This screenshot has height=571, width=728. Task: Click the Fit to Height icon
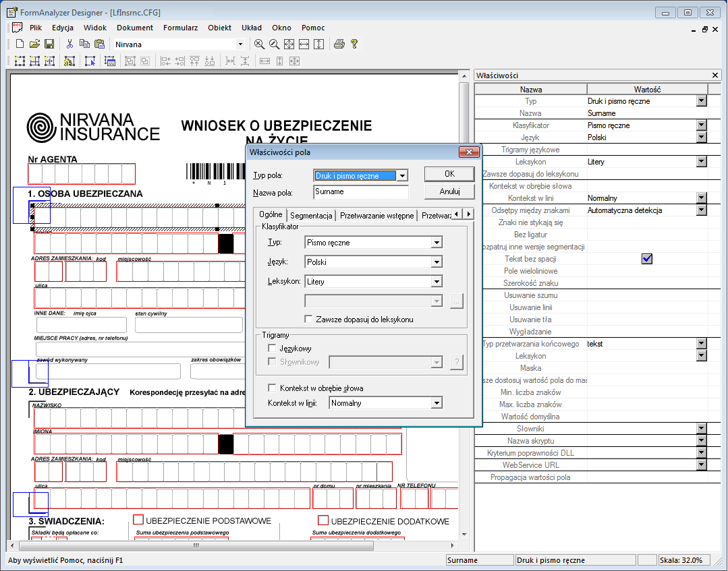tap(318, 44)
